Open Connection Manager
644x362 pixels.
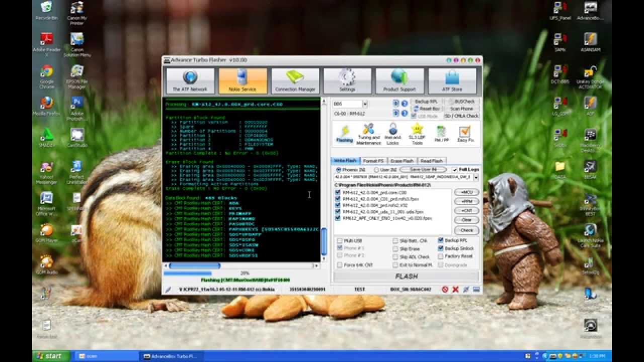click(295, 81)
